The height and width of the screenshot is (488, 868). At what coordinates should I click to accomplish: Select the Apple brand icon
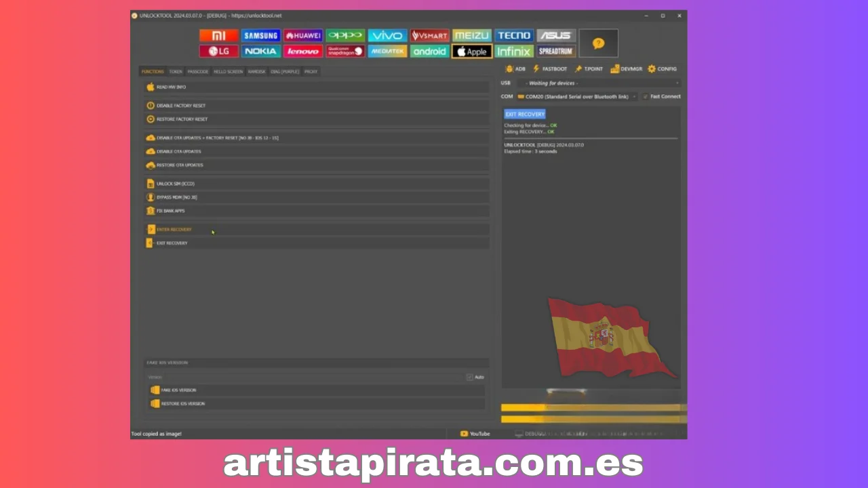471,51
